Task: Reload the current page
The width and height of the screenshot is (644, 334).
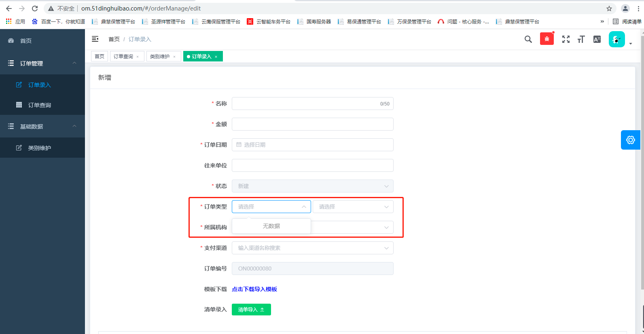Action: (35, 8)
